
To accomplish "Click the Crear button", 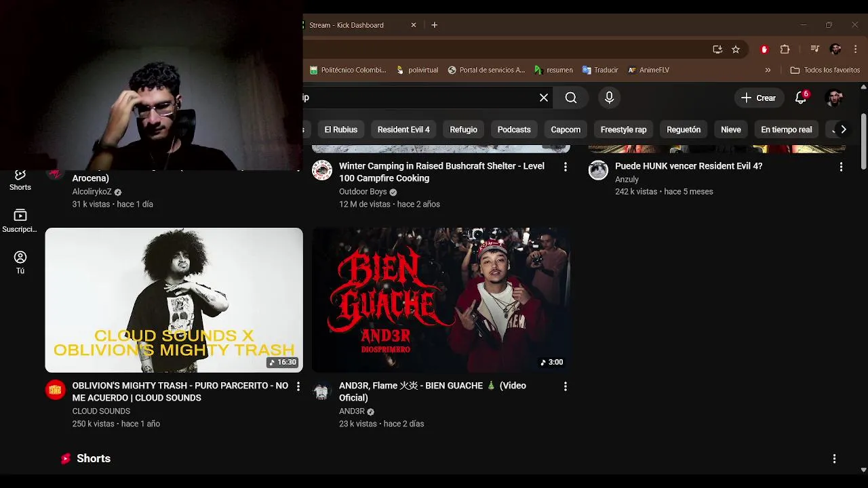I will 759,98.
